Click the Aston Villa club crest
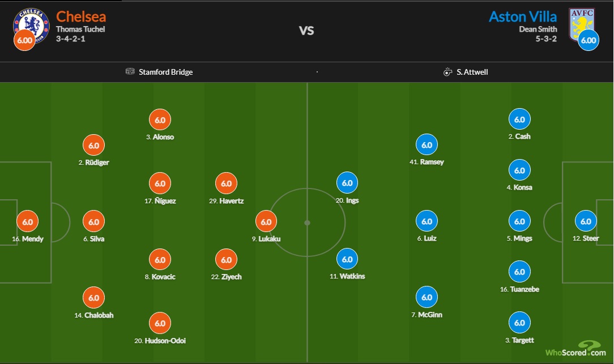614x364 pixels. [x=583, y=23]
